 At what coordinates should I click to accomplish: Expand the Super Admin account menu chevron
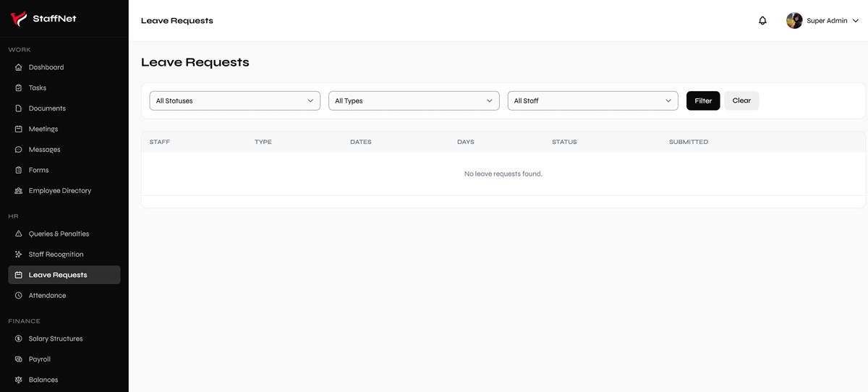point(856,21)
